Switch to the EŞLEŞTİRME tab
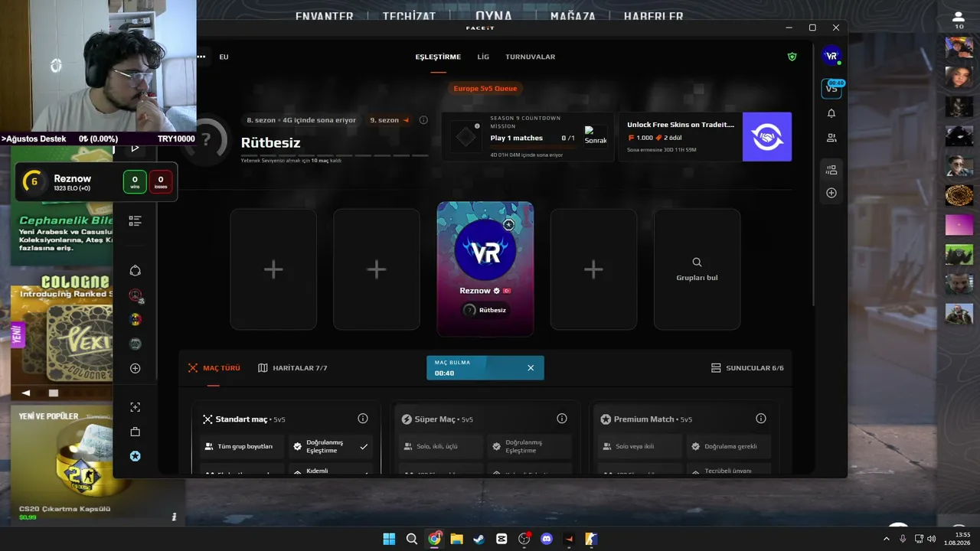The width and height of the screenshot is (980, 551). pos(438,57)
